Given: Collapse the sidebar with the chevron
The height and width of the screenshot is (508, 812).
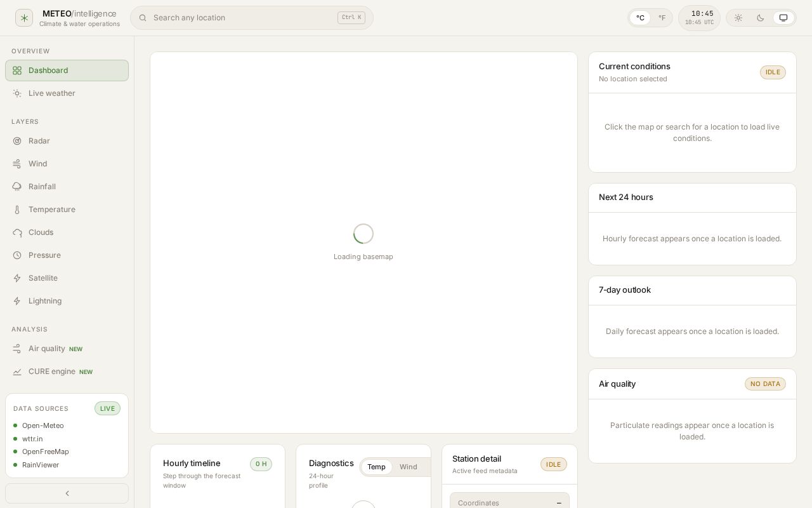Looking at the screenshot, I should [x=67, y=493].
